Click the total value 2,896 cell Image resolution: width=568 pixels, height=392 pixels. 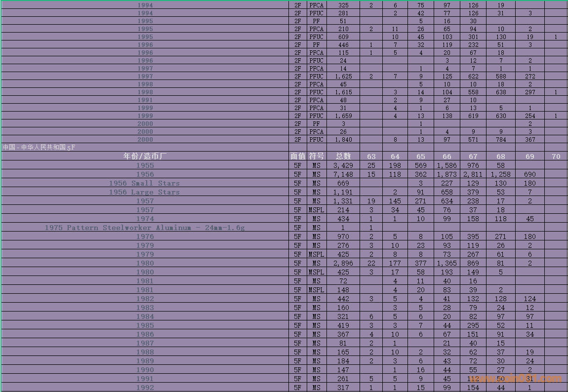tap(343, 263)
